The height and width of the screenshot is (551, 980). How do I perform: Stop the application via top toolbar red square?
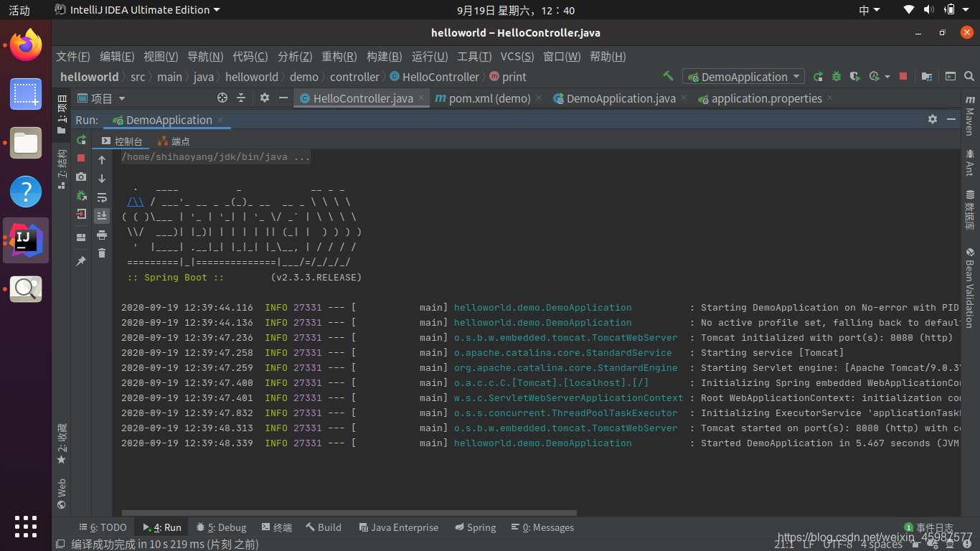[903, 76]
